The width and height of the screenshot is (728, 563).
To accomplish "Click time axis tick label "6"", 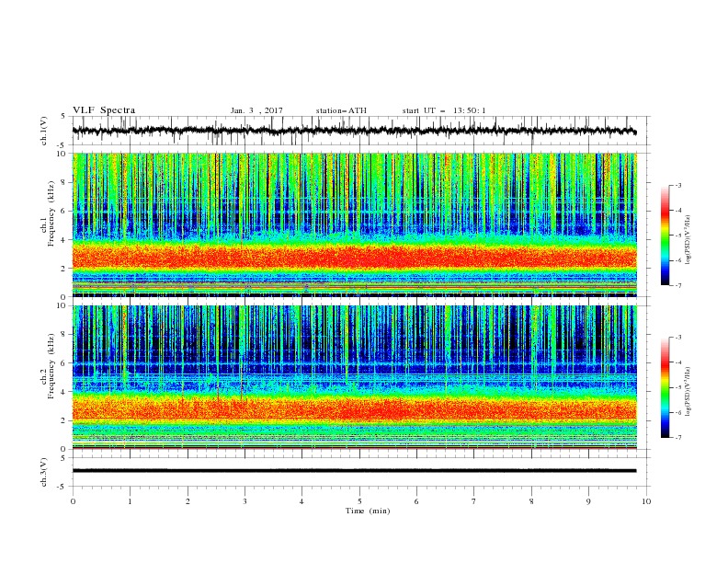I will tap(416, 501).
